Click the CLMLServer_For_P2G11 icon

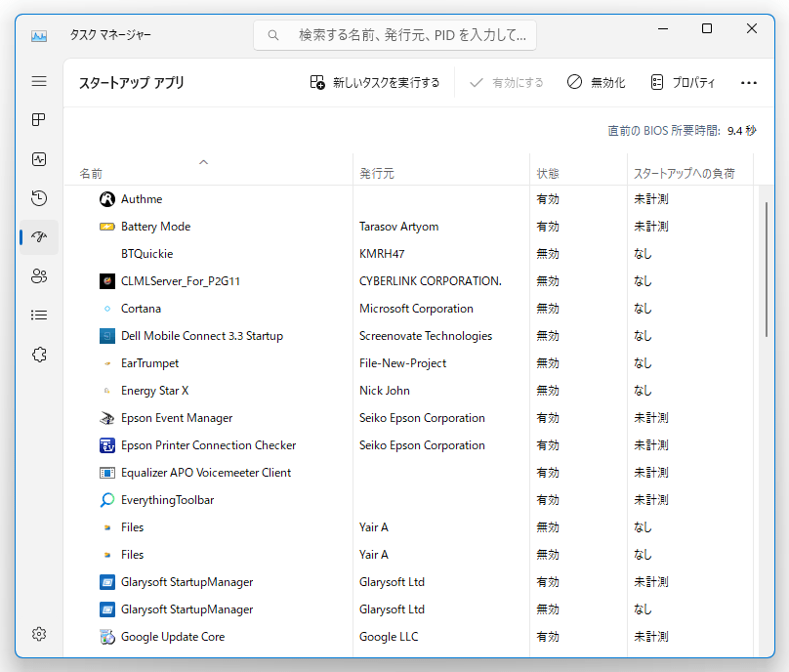click(x=107, y=281)
